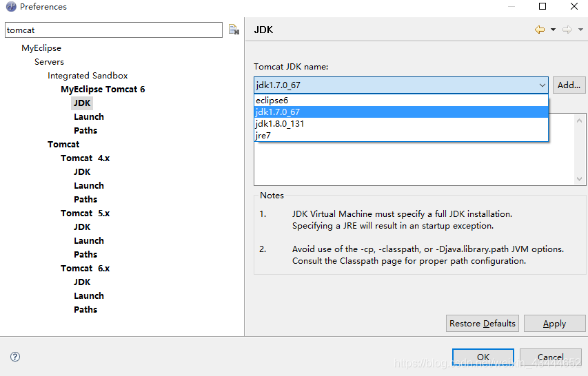The width and height of the screenshot is (588, 376).
Task: Select Paths under Tomcat 6.x
Action: (85, 309)
